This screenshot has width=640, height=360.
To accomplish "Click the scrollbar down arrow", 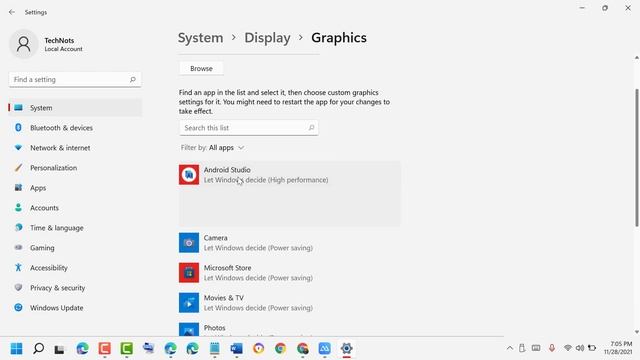I will coord(636,332).
